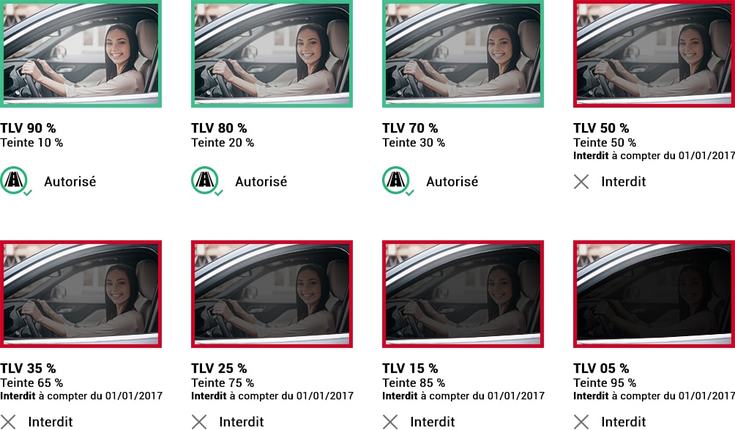Open the TLV 90 % car window photo

pyautogui.click(x=81, y=53)
